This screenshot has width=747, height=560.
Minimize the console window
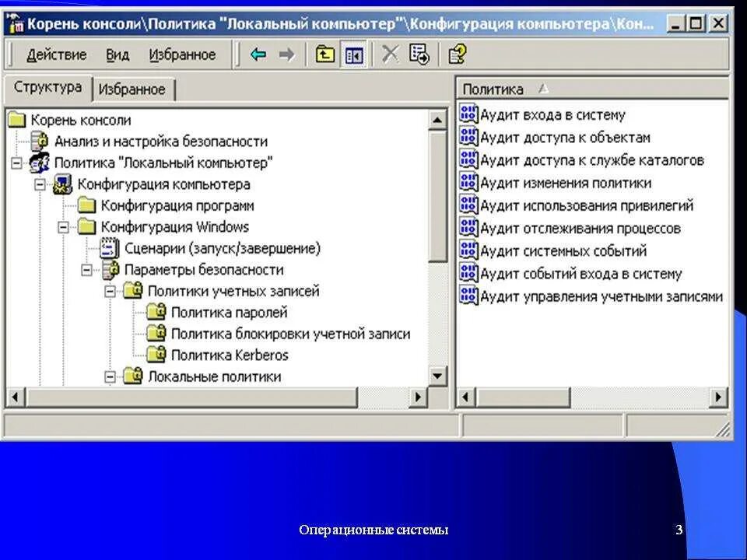(x=675, y=23)
